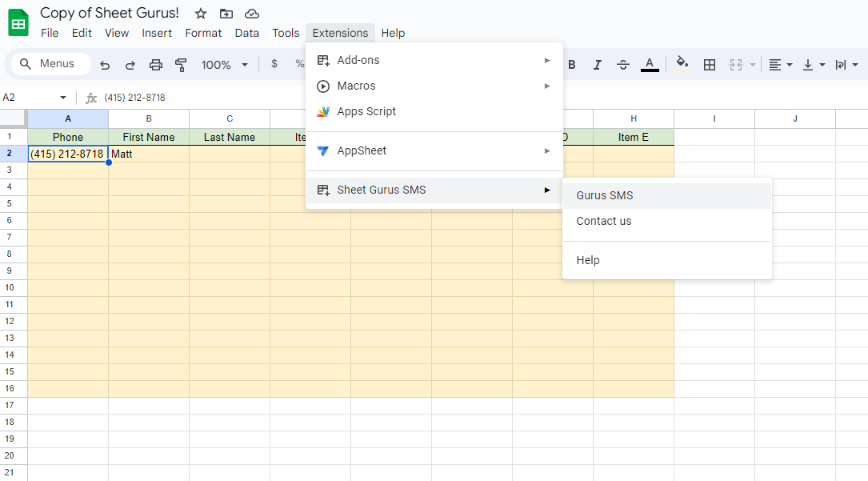The height and width of the screenshot is (481, 868).
Task: Select the First Name header cell
Action: pos(149,138)
